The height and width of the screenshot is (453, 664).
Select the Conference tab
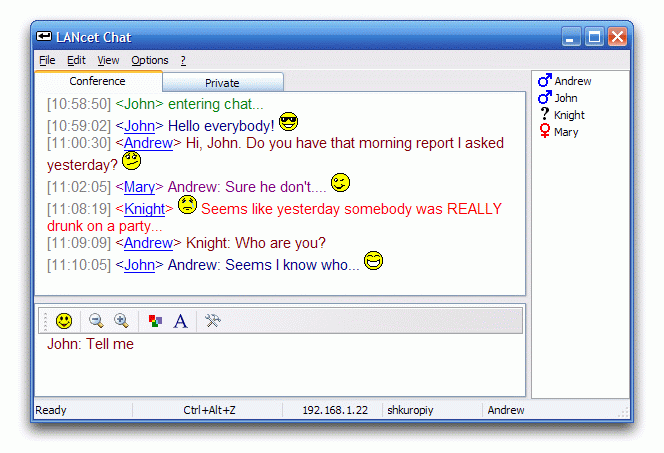tap(97, 81)
